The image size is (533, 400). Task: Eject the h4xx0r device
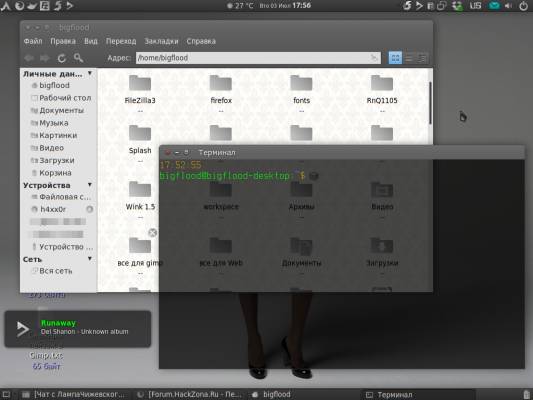90,209
